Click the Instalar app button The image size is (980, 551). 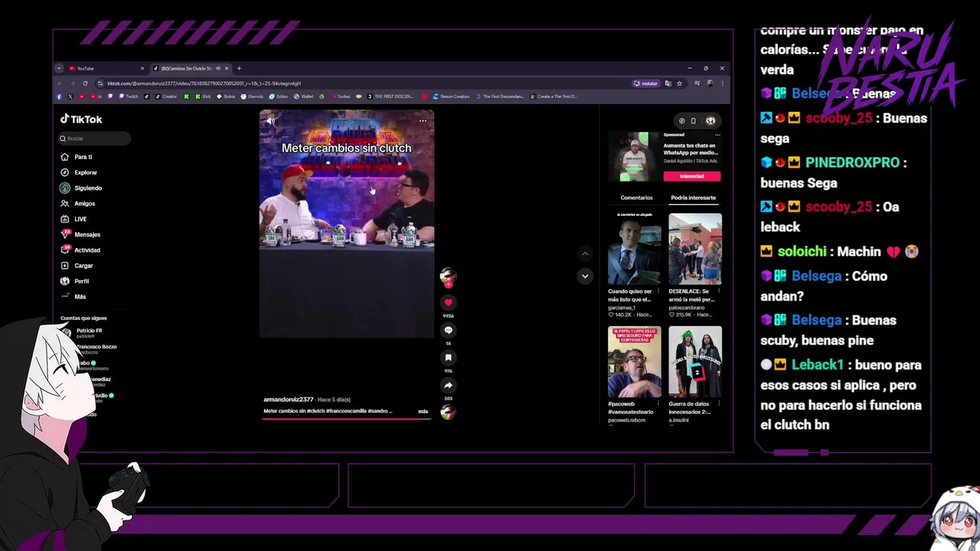click(x=645, y=83)
